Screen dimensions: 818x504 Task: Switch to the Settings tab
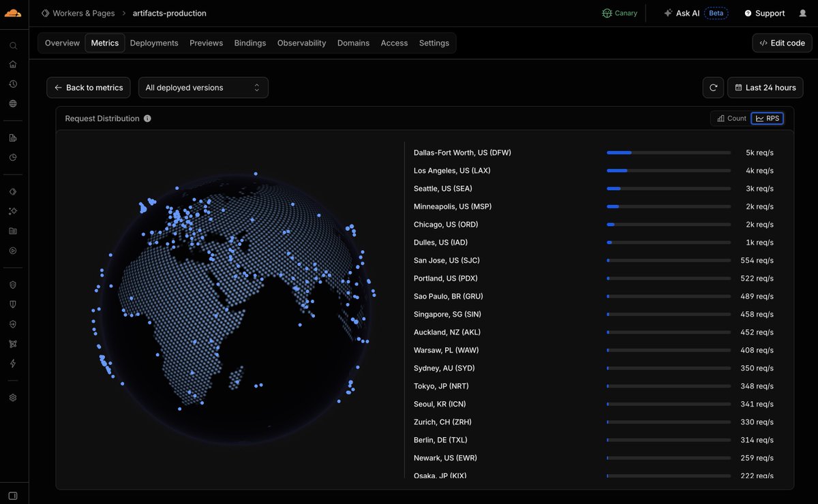pos(434,43)
